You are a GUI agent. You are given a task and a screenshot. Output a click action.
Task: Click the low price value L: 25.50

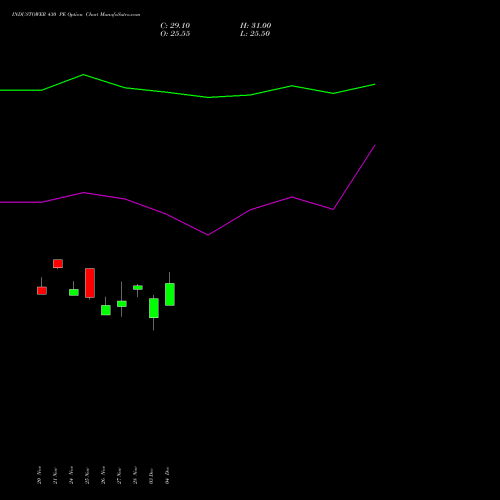(255, 34)
